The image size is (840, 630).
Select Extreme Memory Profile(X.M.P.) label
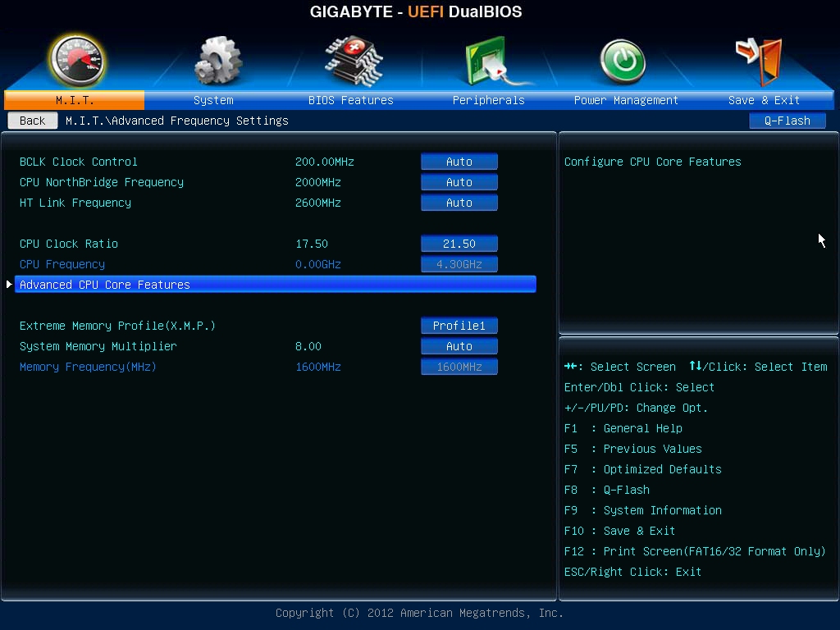click(117, 326)
